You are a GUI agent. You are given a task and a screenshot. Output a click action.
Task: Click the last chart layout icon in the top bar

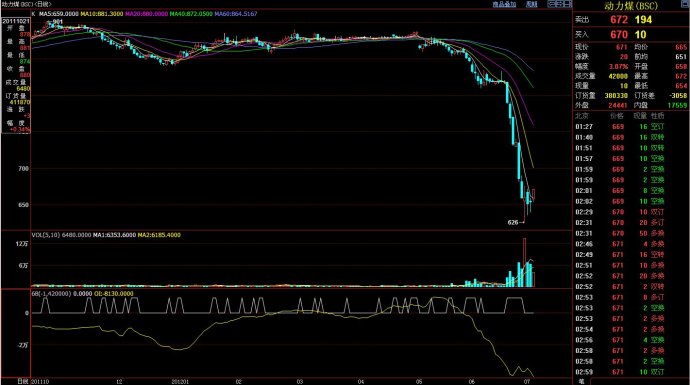[x=567, y=4]
